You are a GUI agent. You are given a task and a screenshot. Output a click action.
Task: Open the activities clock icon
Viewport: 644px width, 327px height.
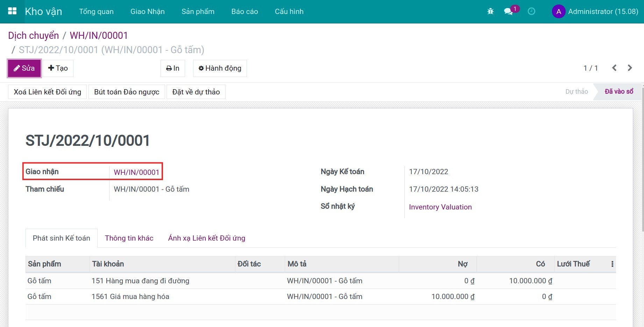coord(531,12)
